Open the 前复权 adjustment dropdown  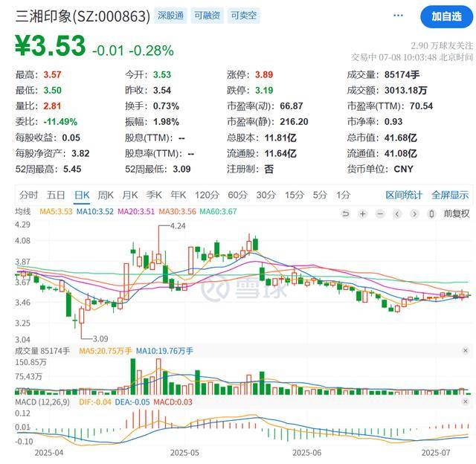pyautogui.click(x=457, y=214)
